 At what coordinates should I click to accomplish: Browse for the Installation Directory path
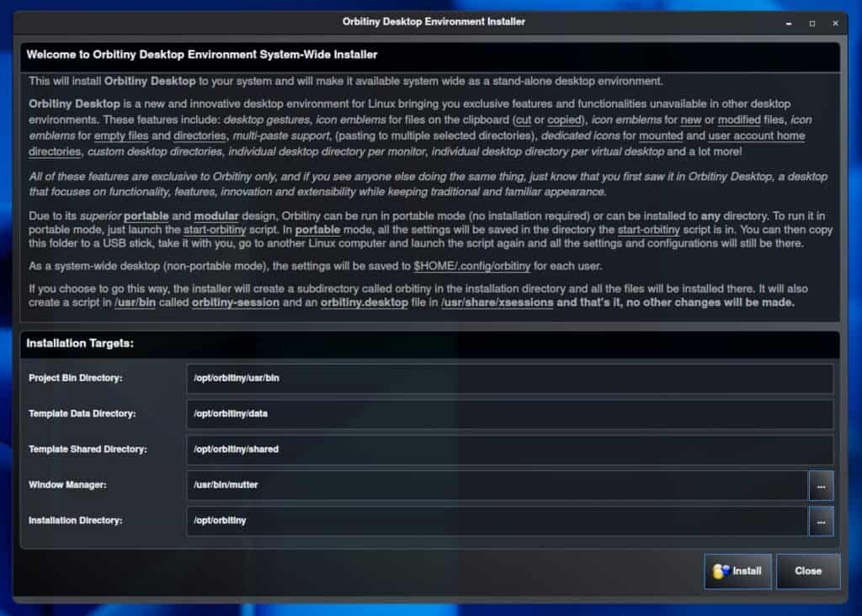pyautogui.click(x=821, y=521)
